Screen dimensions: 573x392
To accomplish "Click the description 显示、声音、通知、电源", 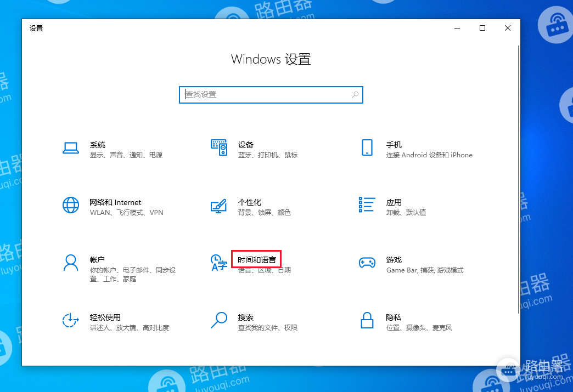I will [126, 155].
